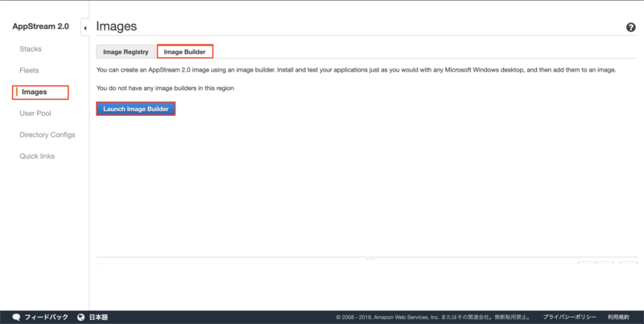Image resolution: width=644 pixels, height=324 pixels.
Task: Click the globe language icon
Action: coord(81,317)
